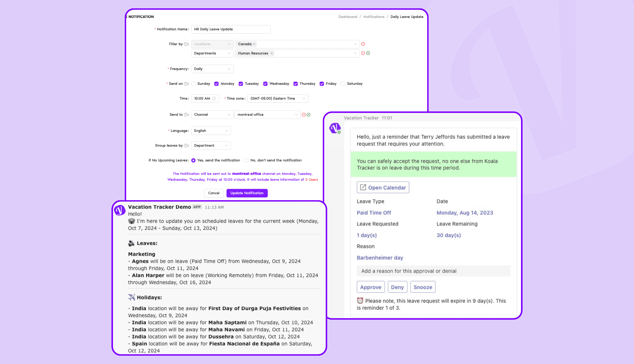Click the red remove icon on Departments filter row

coord(363,53)
